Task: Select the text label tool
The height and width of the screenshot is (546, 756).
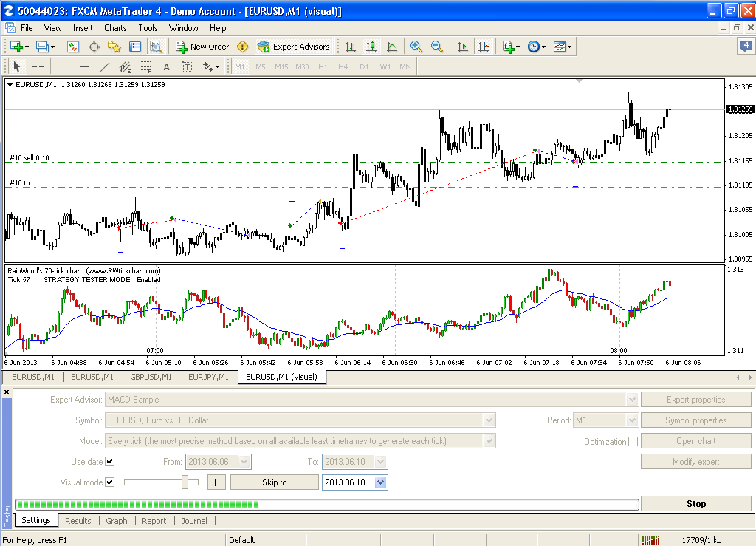Action: [187, 66]
